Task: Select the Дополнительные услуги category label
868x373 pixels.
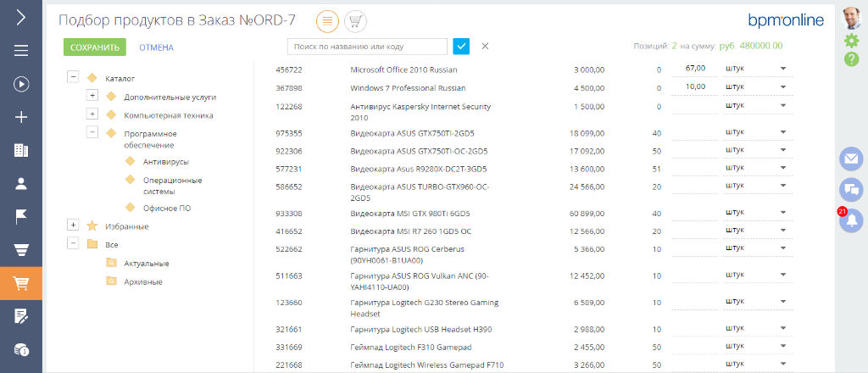Action: [x=170, y=97]
